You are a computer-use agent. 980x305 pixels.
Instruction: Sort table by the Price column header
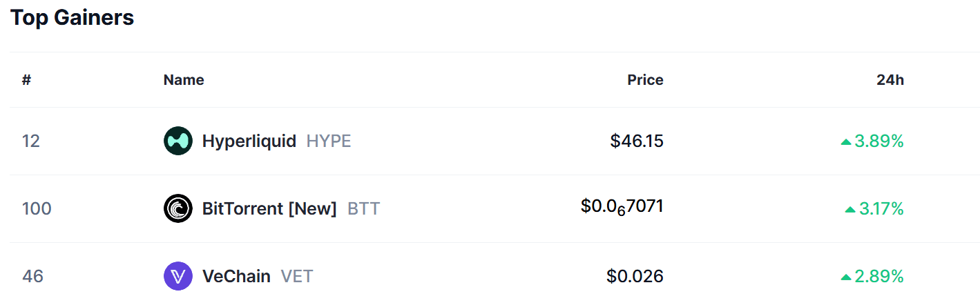pos(645,80)
